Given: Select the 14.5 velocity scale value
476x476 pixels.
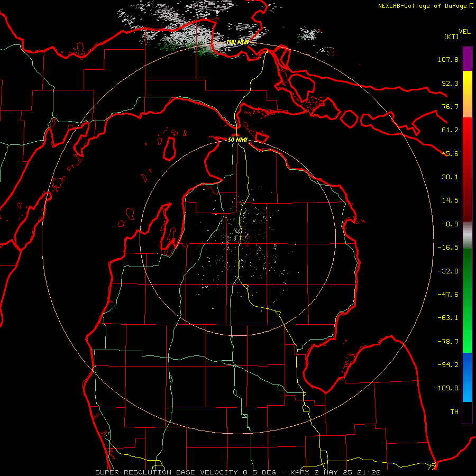Looking at the screenshot, I should click(450, 200).
